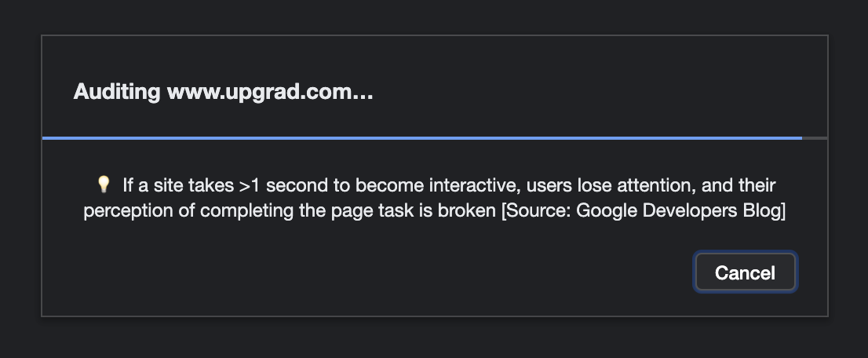Click the word "interactive" in the tip
868x358 pixels.
[476, 185]
